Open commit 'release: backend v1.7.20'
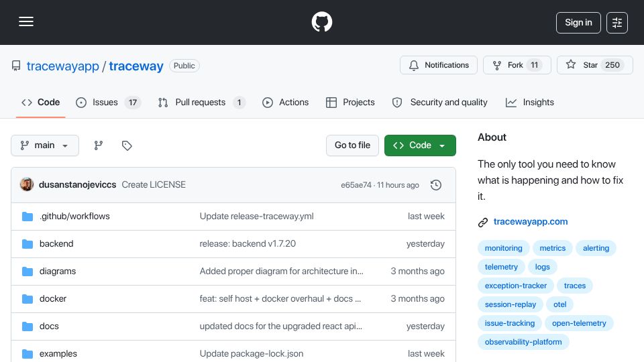 pos(248,244)
